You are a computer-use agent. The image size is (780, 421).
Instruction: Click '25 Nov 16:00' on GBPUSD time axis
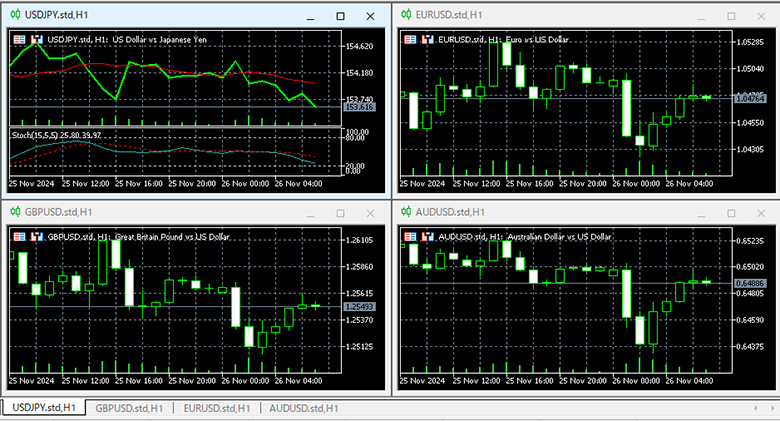click(x=139, y=381)
